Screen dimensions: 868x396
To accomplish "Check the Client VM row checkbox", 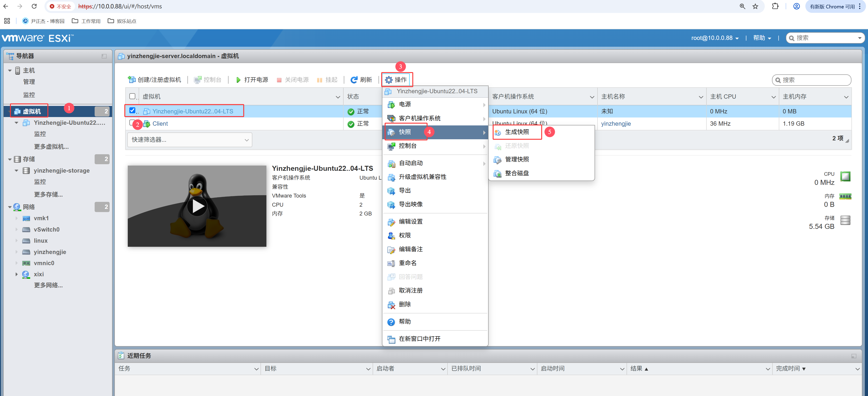I will click(x=132, y=123).
